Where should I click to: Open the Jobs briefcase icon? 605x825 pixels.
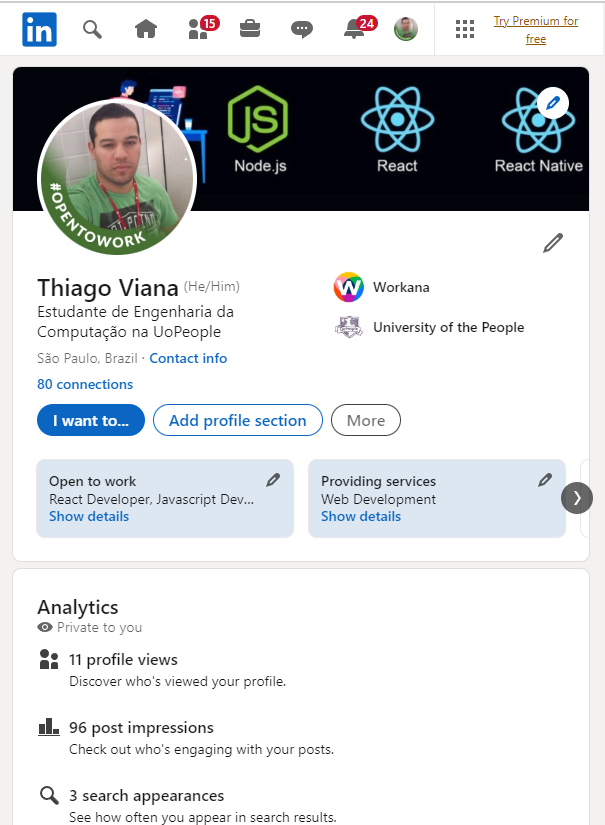click(250, 29)
